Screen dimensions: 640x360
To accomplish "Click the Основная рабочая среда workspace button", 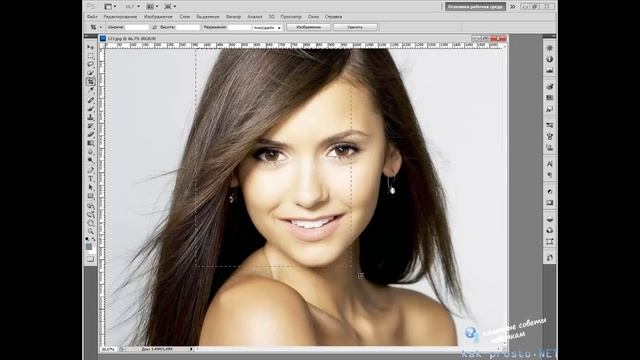I will coord(475,7).
